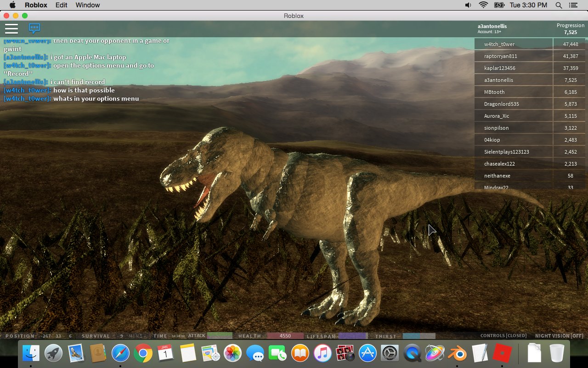
Task: Open System Preferences from the dock
Action: (x=390, y=353)
